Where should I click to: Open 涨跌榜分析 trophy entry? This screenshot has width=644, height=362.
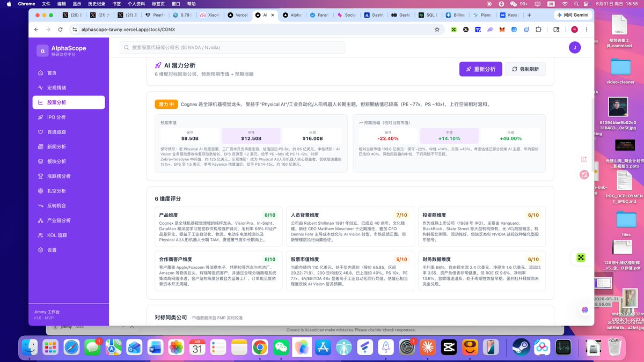coord(68,176)
